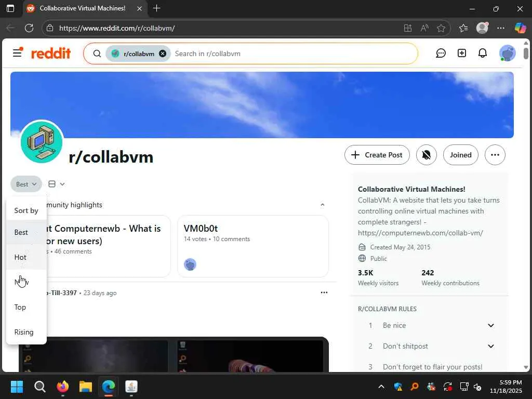The width and height of the screenshot is (532, 399).
Task: Click the page vertical scrollbar thumb
Action: (526, 54)
